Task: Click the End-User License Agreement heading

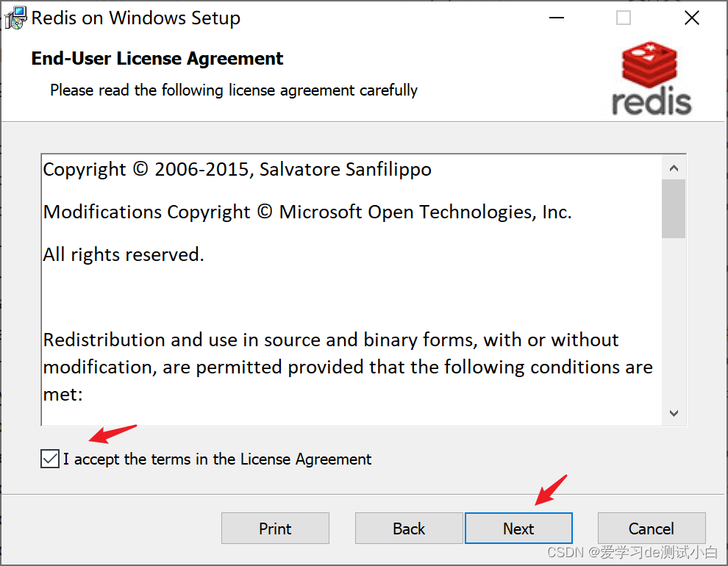Action: click(x=157, y=59)
